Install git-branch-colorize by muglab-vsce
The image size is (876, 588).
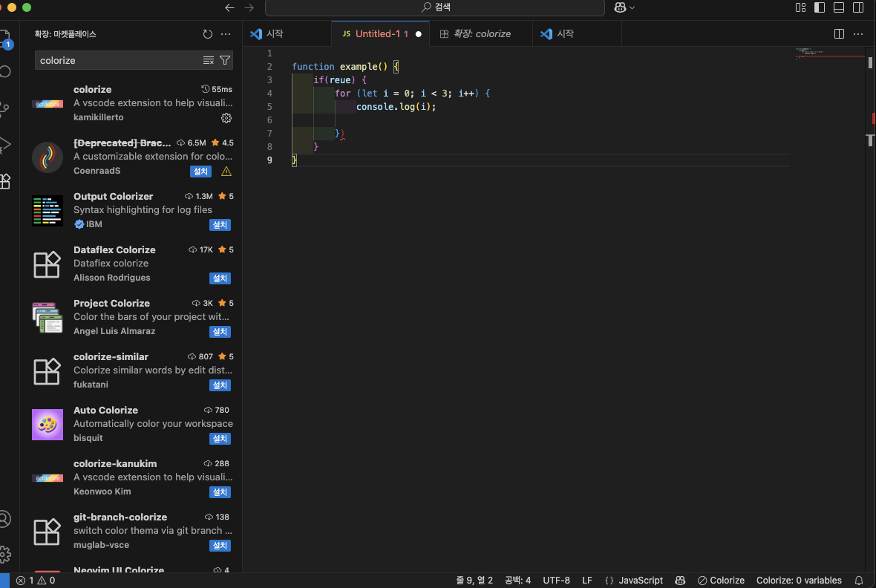tap(220, 546)
